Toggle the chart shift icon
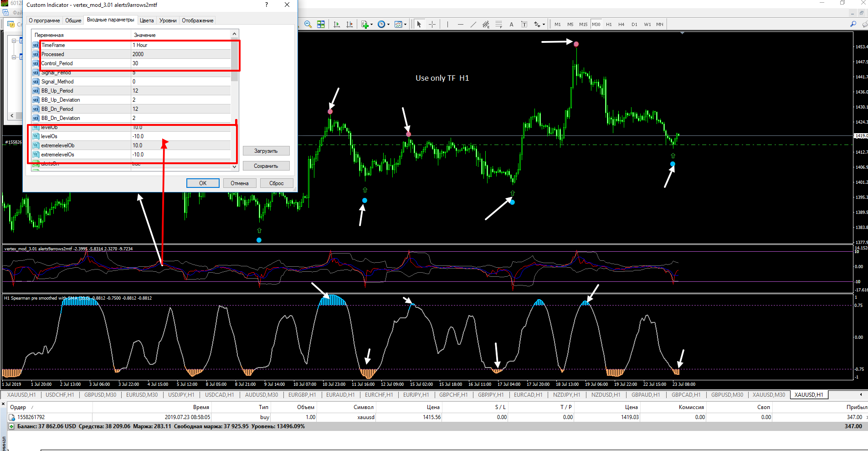868x451 pixels. (x=349, y=24)
